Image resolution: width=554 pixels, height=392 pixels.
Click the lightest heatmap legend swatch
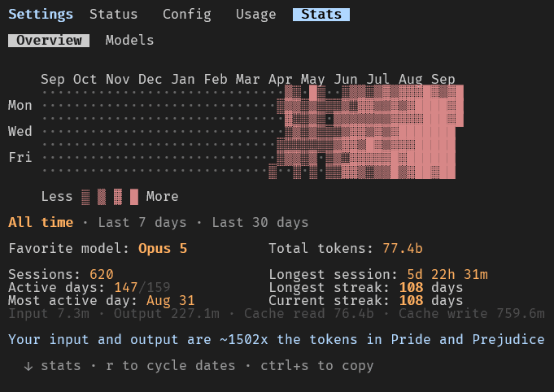coord(85,197)
